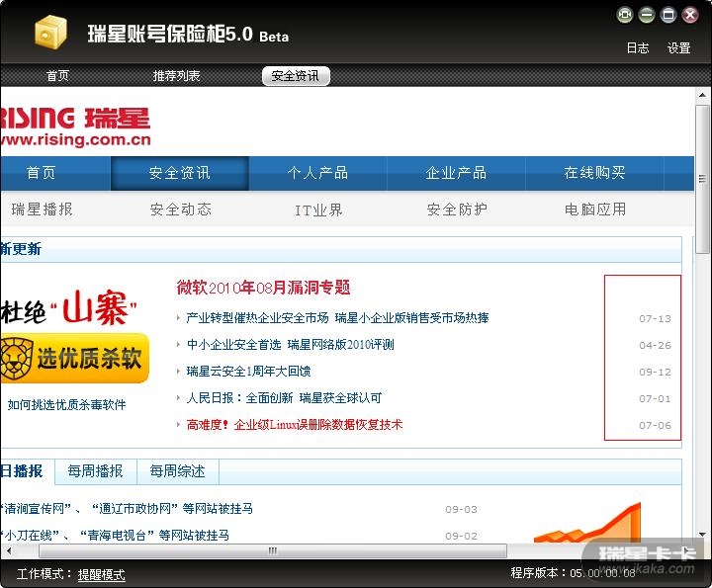
Task: Open 企业产品 in the website navigation
Action: click(x=456, y=173)
